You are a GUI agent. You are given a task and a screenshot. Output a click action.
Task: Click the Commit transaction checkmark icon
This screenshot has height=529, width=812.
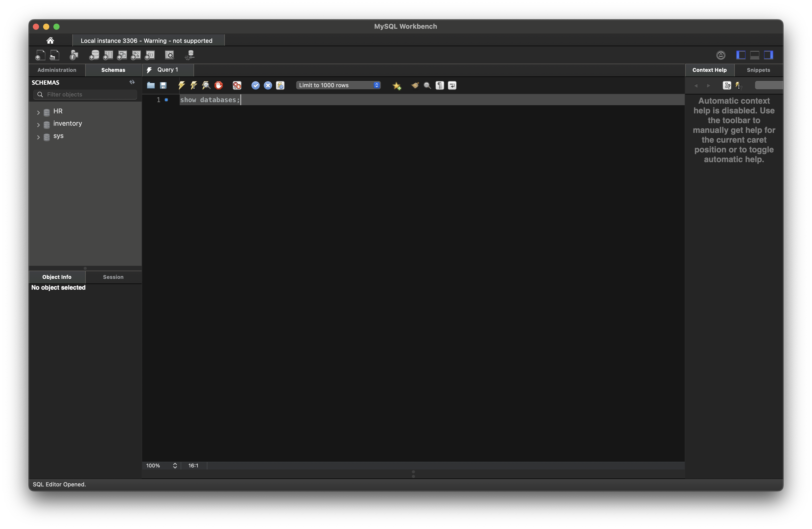[255, 85]
